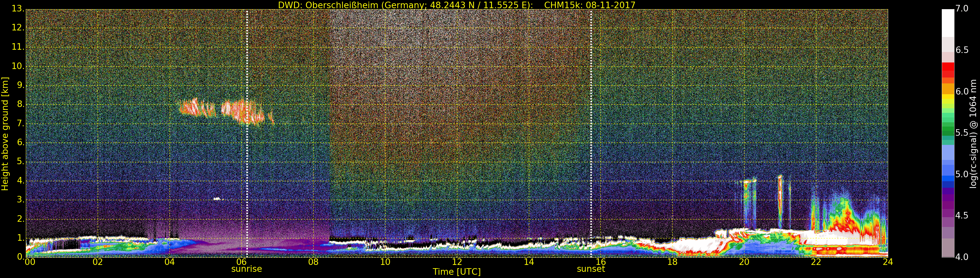Click the log(rc-signal) @ 1064 nm colorbar label
The image size is (980, 278).
point(973,133)
